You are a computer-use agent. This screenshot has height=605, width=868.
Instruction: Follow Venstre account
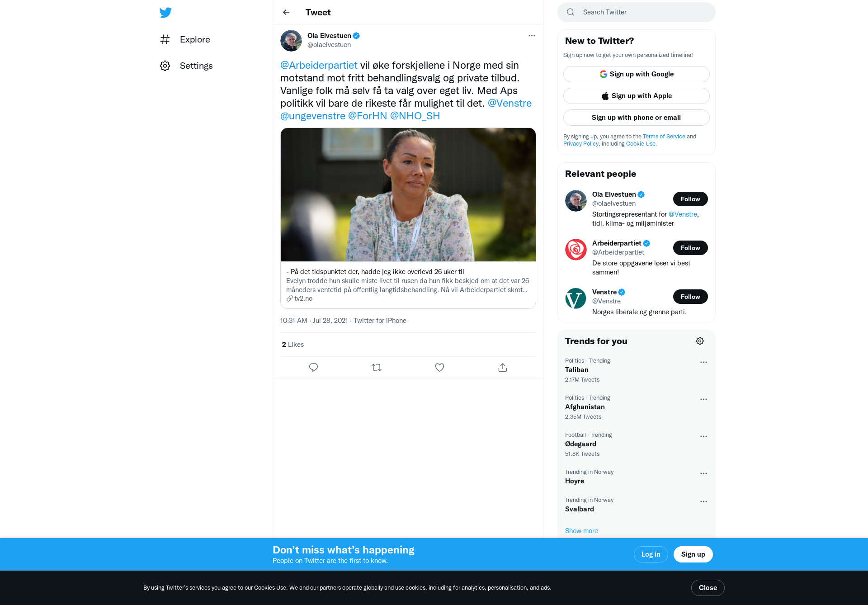[690, 297]
